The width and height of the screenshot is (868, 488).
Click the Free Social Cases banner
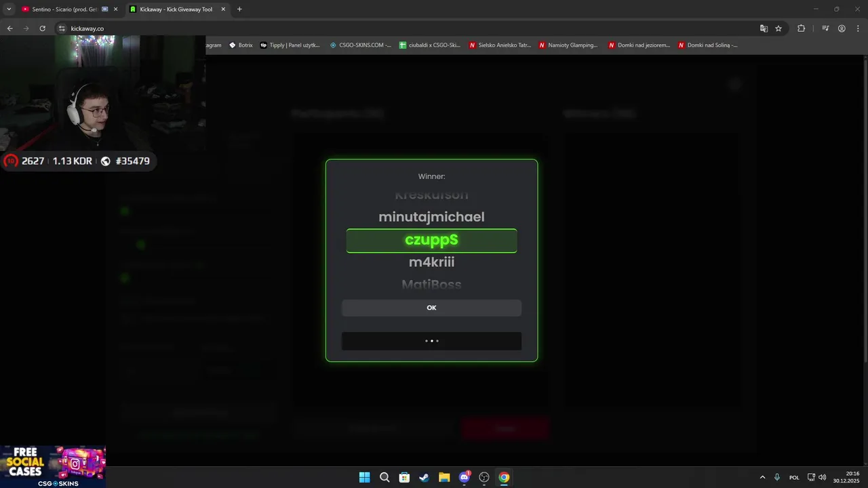(53, 466)
